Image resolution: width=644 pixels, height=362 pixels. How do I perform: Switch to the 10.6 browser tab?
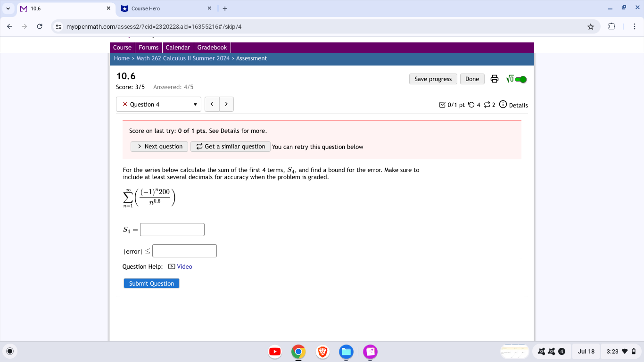[x=66, y=8]
